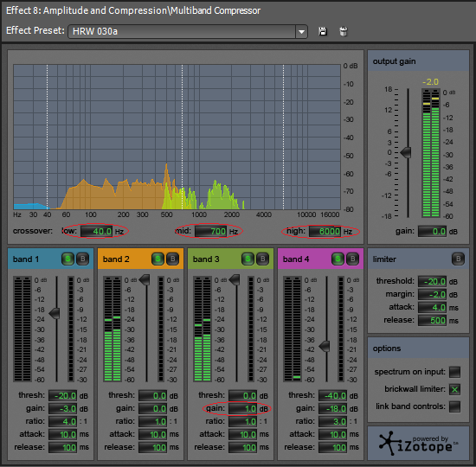The height and width of the screenshot is (467, 476).
Task: Uncheck the brickwall limiter option
Action: click(454, 389)
